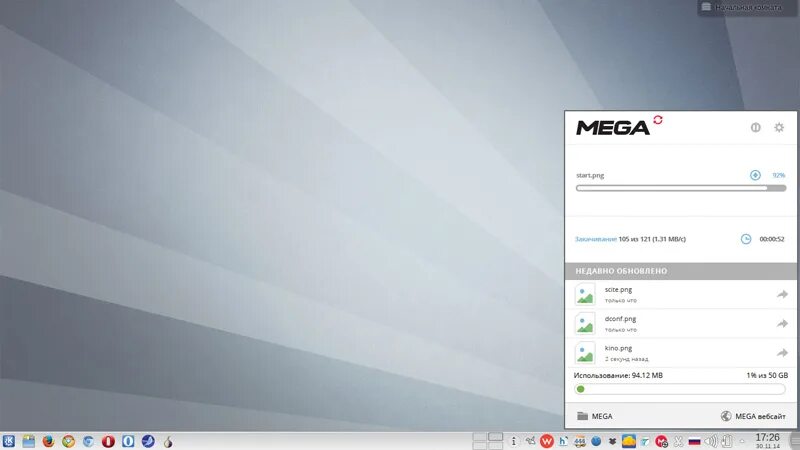Click the clock icon near remaining time
Screen dimensions: 800x450
745,239
